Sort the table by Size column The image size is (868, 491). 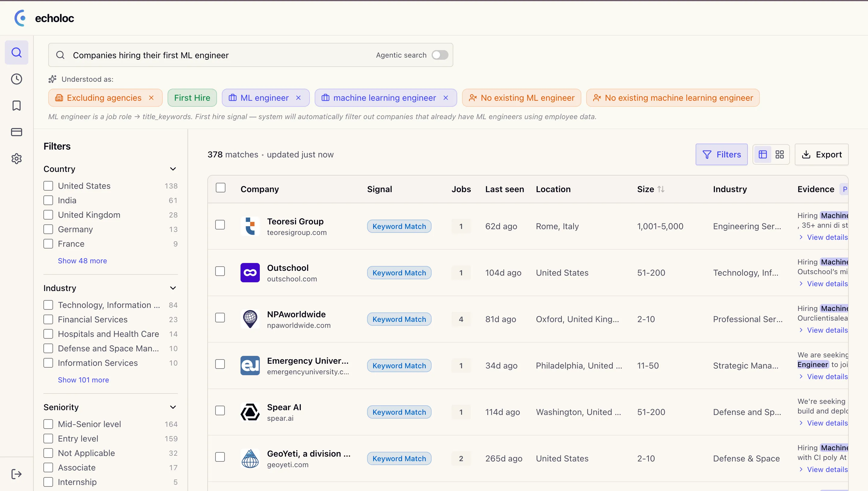tap(661, 189)
